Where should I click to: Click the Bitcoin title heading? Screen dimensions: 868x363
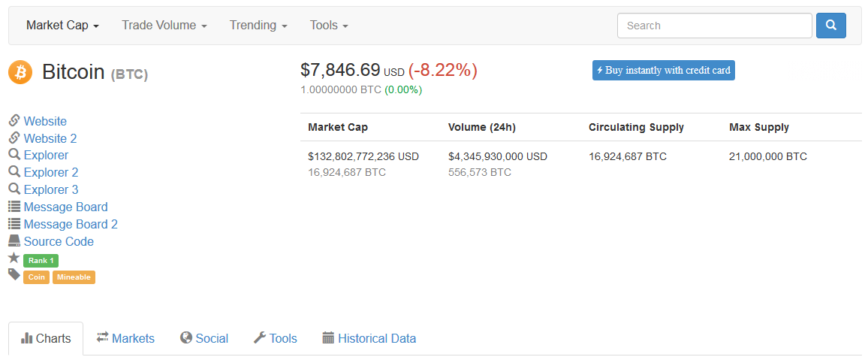pos(74,72)
